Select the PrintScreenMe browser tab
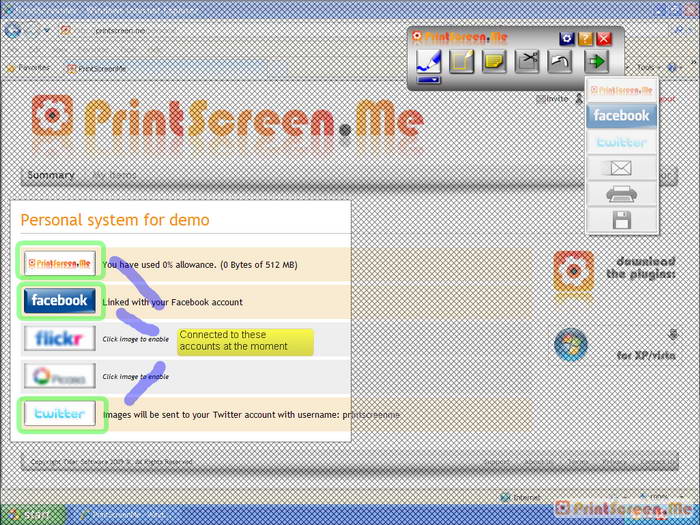The width and height of the screenshot is (700, 525). (97, 69)
